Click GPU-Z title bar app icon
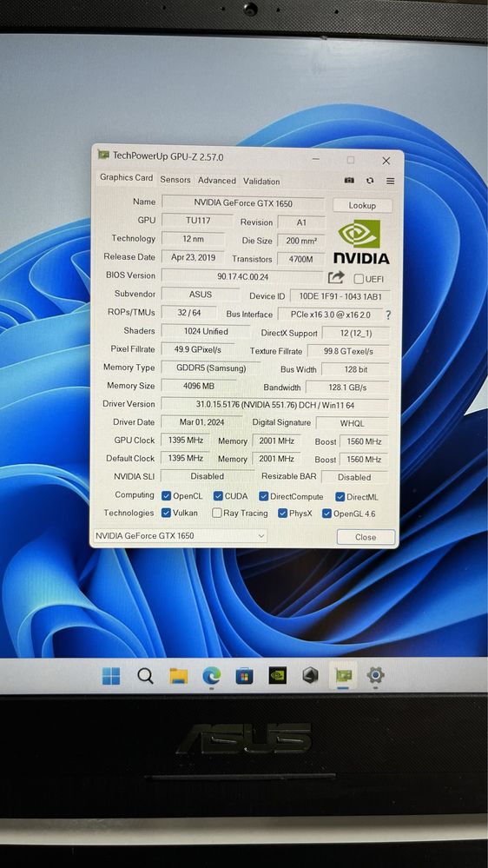This screenshot has height=868, width=488. [103, 155]
